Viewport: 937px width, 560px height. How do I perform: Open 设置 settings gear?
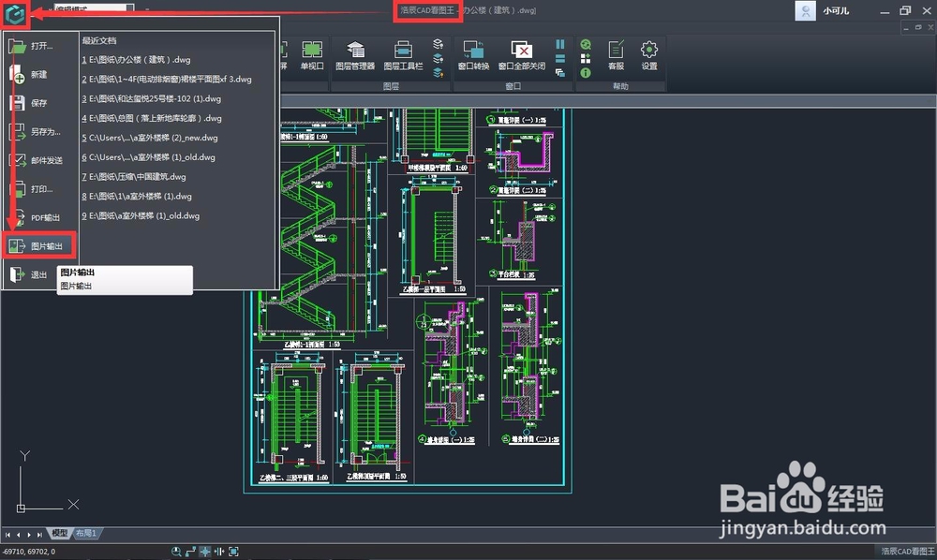[649, 55]
